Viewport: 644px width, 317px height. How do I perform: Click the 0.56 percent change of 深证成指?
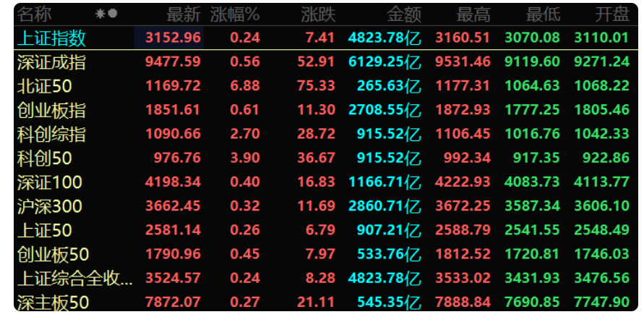coord(245,62)
